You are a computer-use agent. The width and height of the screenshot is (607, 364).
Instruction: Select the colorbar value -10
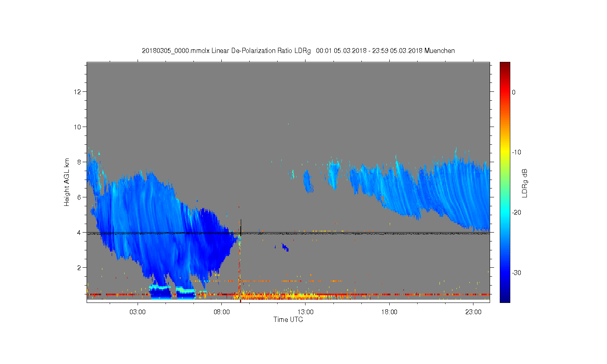pyautogui.click(x=516, y=152)
